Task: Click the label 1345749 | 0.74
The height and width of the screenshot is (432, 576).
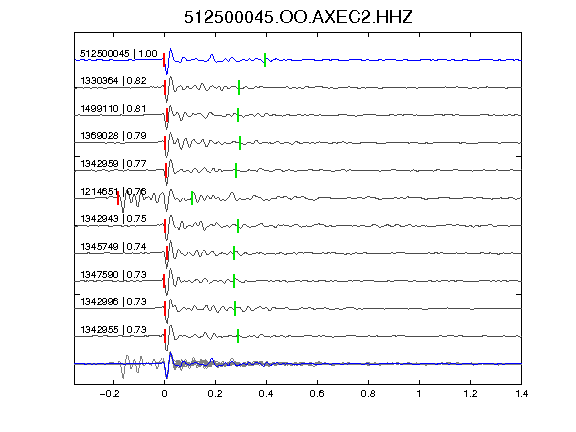Action: pyautogui.click(x=114, y=247)
